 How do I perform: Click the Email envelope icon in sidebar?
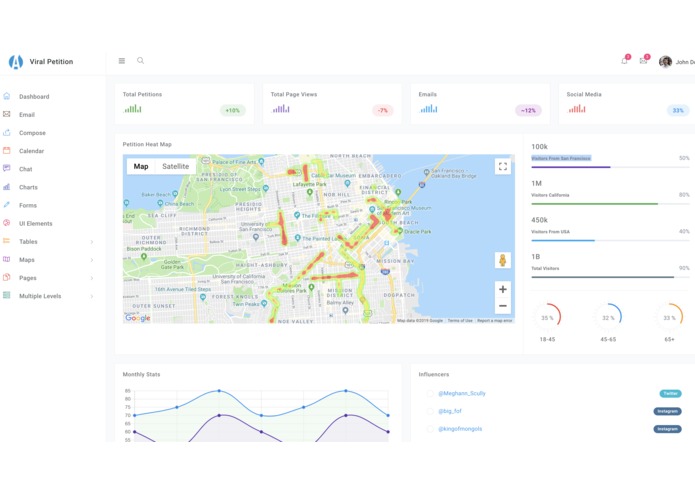pos(7,114)
